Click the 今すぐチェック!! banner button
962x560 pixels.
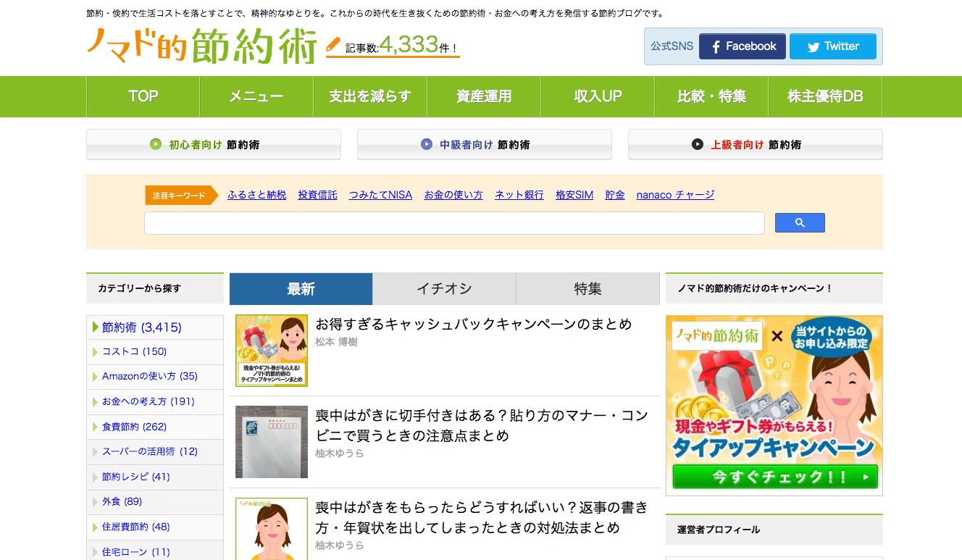pos(774,477)
